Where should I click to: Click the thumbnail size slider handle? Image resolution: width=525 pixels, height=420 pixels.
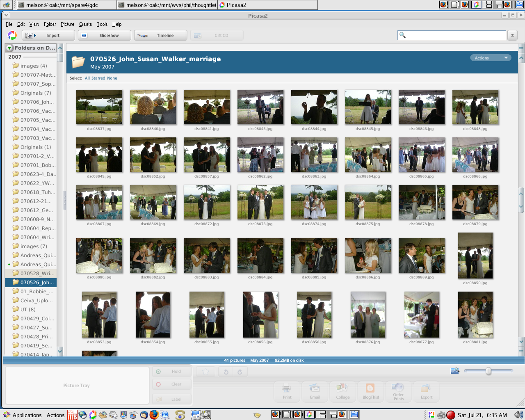point(488,371)
